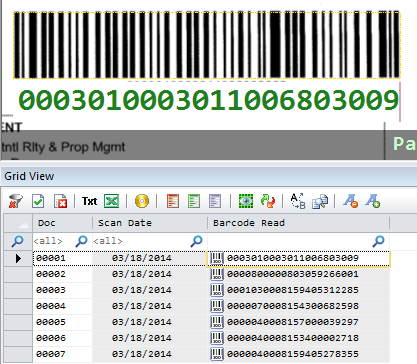This screenshot has height=364, width=417.
Task: Click barcode icon in row 00007
Action: pyautogui.click(x=217, y=354)
